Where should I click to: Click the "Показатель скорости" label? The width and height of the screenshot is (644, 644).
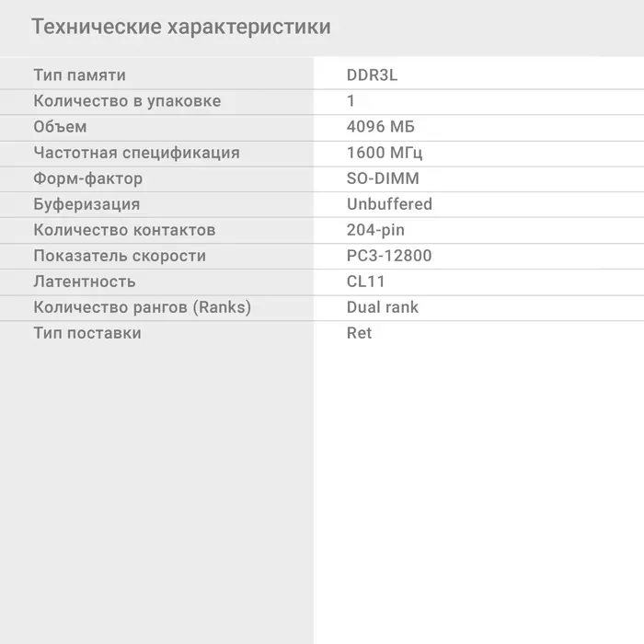click(120, 256)
